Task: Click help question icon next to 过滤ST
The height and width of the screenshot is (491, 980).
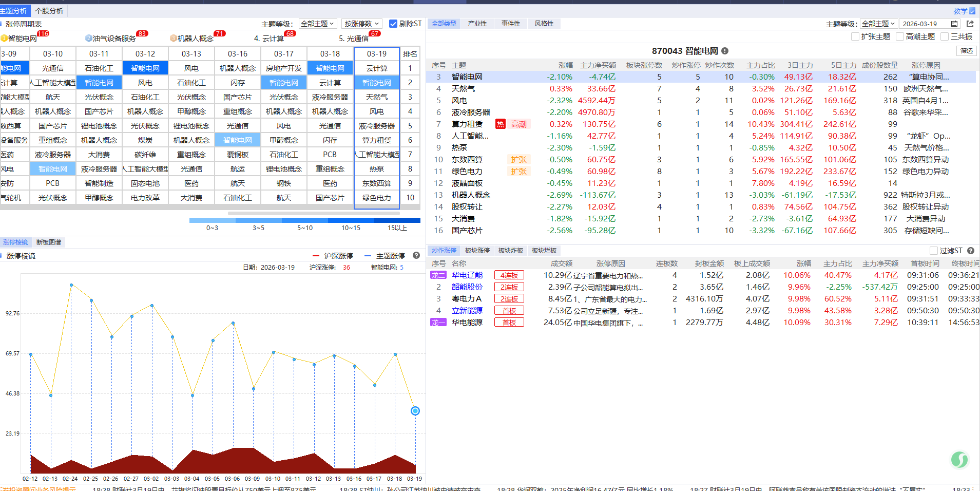Action: pyautogui.click(x=971, y=251)
